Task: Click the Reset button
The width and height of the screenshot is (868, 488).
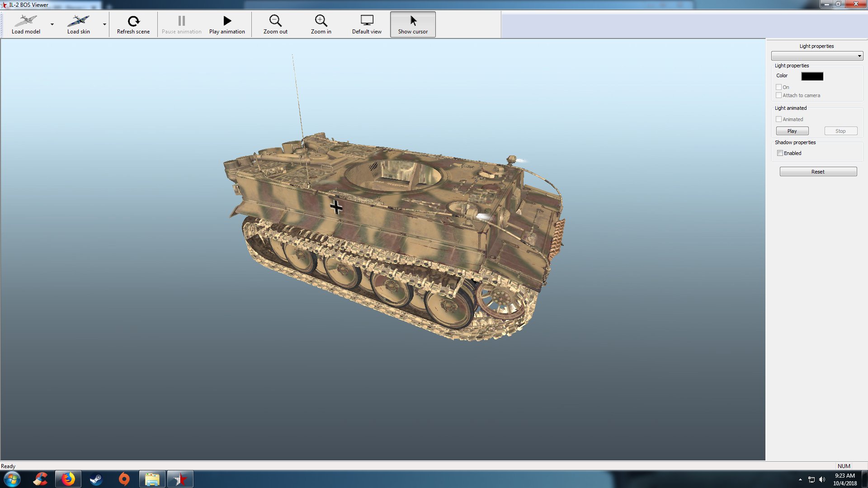Action: 818,172
